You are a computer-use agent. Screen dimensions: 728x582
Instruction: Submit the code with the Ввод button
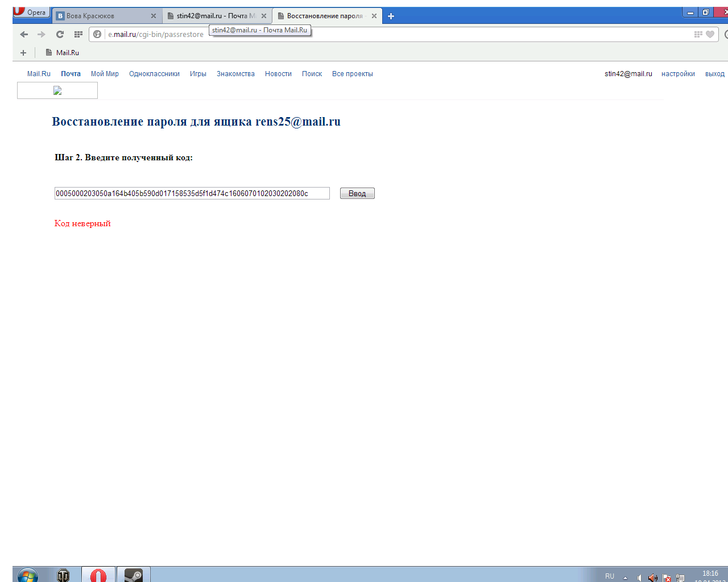[357, 193]
